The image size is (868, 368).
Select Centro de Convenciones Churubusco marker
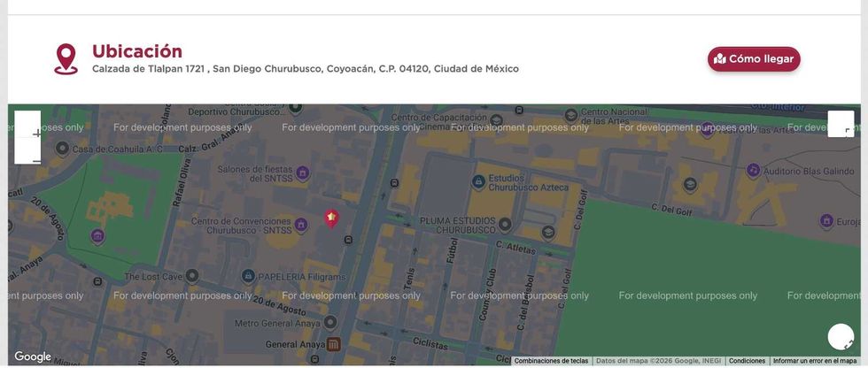[300, 225]
